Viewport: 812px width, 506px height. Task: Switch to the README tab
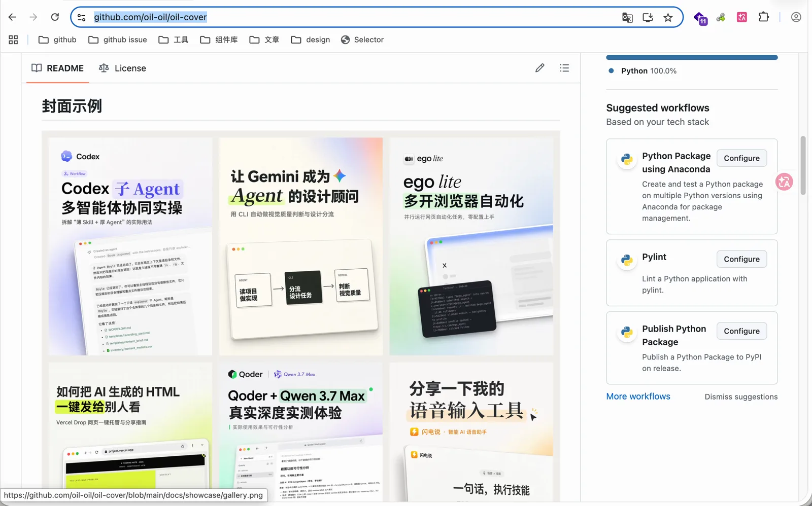58,68
